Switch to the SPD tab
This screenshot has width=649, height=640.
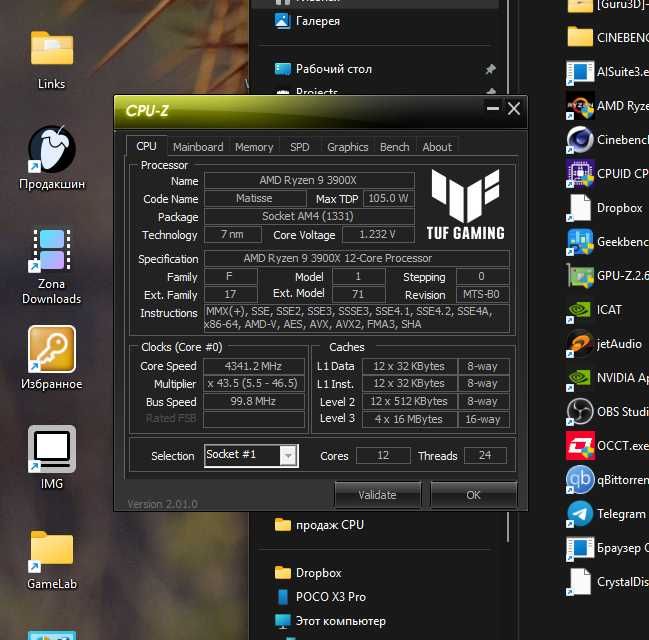coord(300,147)
